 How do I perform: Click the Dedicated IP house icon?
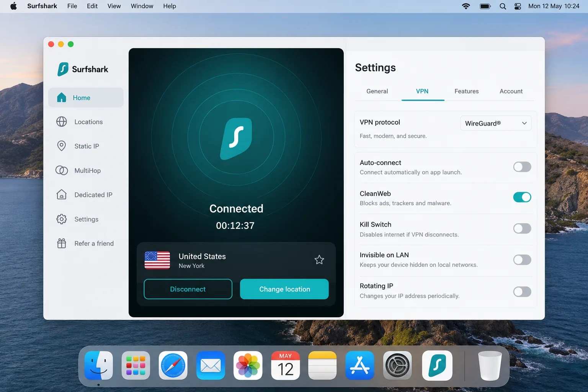[62, 194]
